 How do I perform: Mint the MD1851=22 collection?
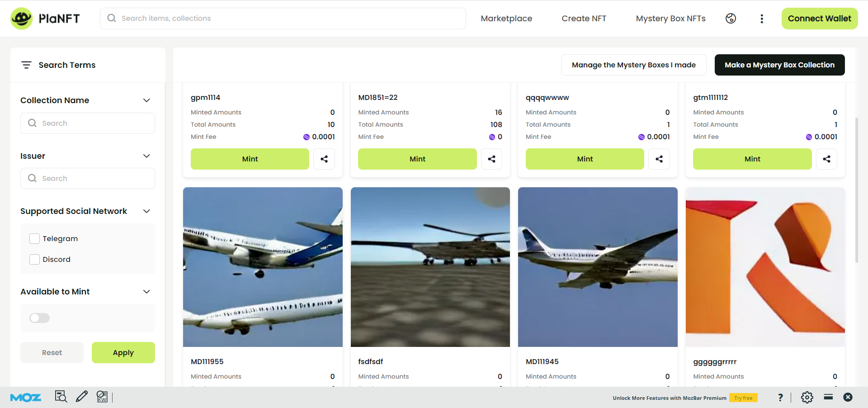point(417,159)
